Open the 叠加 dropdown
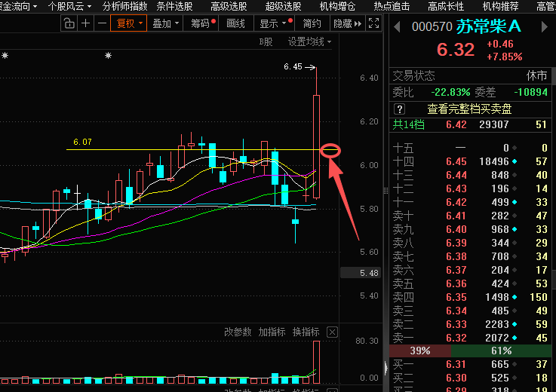This screenshot has width=556, height=392. tap(165, 24)
